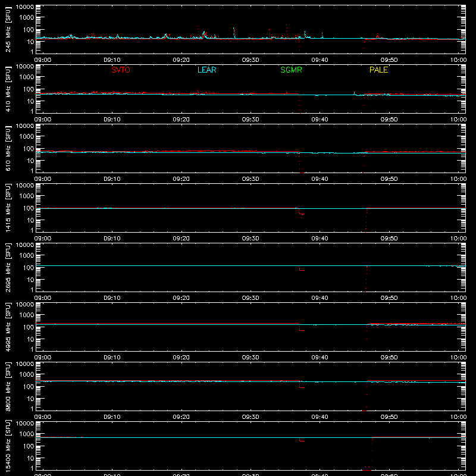Click the green SGMR legend label

click(291, 70)
